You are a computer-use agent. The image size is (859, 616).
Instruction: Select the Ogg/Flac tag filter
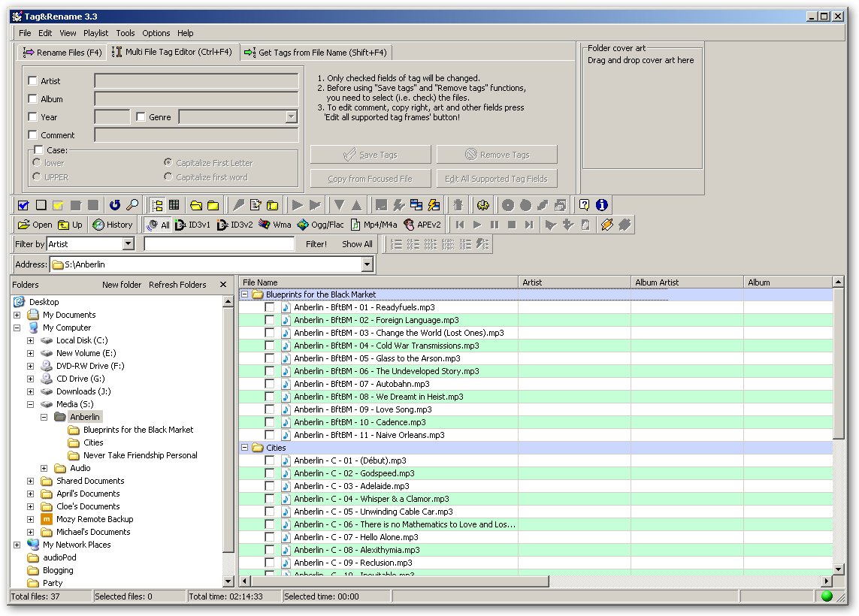tap(321, 225)
